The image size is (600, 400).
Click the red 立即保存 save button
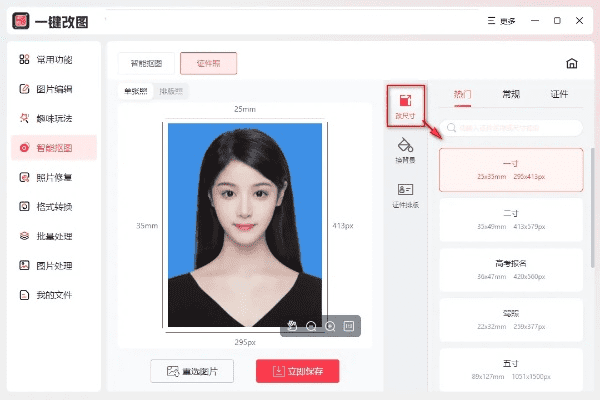[x=298, y=371]
